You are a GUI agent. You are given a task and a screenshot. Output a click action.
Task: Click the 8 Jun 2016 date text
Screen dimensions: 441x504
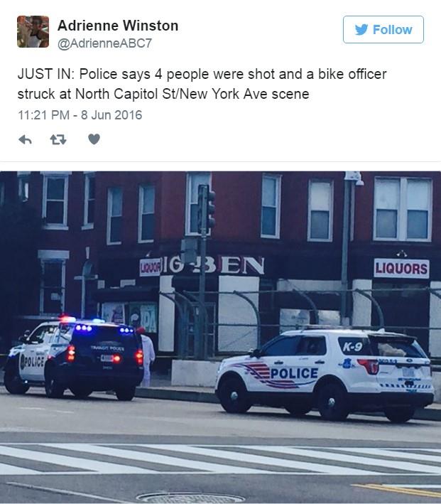coord(111,115)
